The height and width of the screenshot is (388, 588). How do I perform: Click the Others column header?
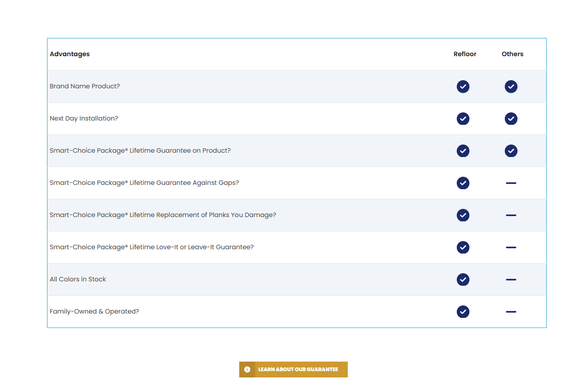point(512,54)
